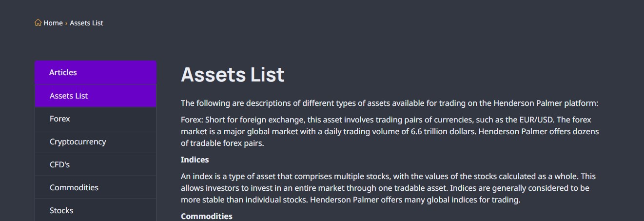Click the paragraph beginning "An index is a type"
The width and height of the screenshot is (644, 221).
pyautogui.click(x=389, y=188)
